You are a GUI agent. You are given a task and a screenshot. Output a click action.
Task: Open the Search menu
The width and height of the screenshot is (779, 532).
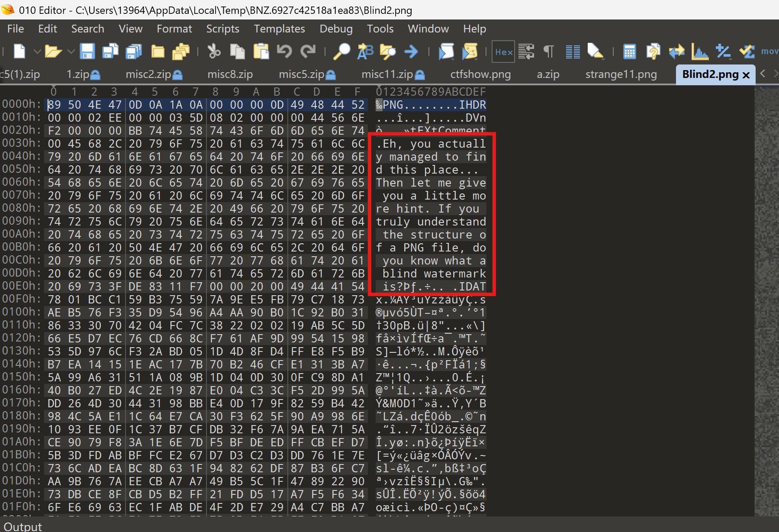coord(87,29)
